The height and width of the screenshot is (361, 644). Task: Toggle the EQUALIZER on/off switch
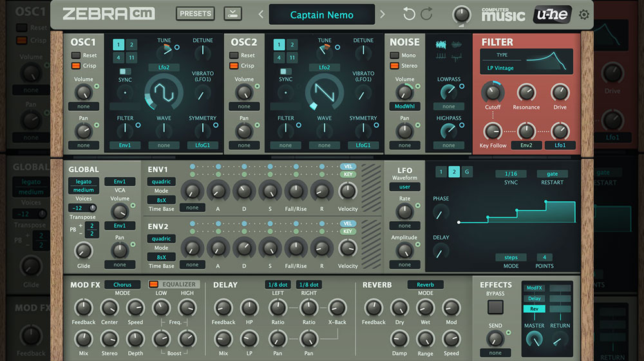(x=153, y=284)
